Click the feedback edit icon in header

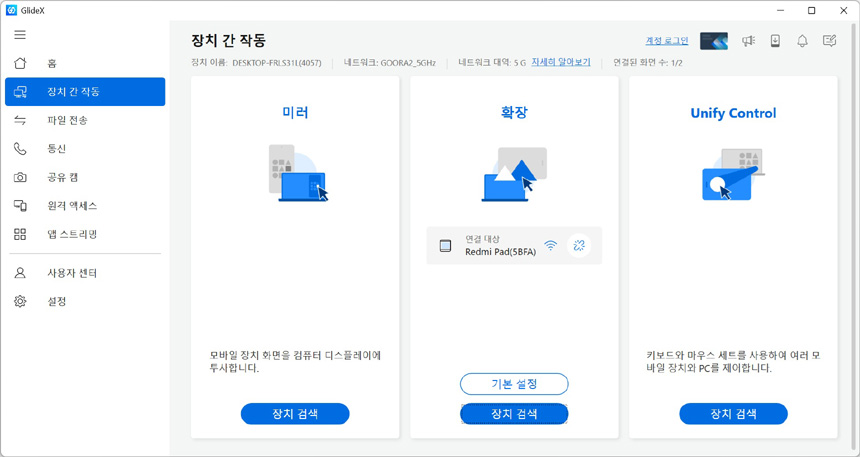[x=829, y=41]
